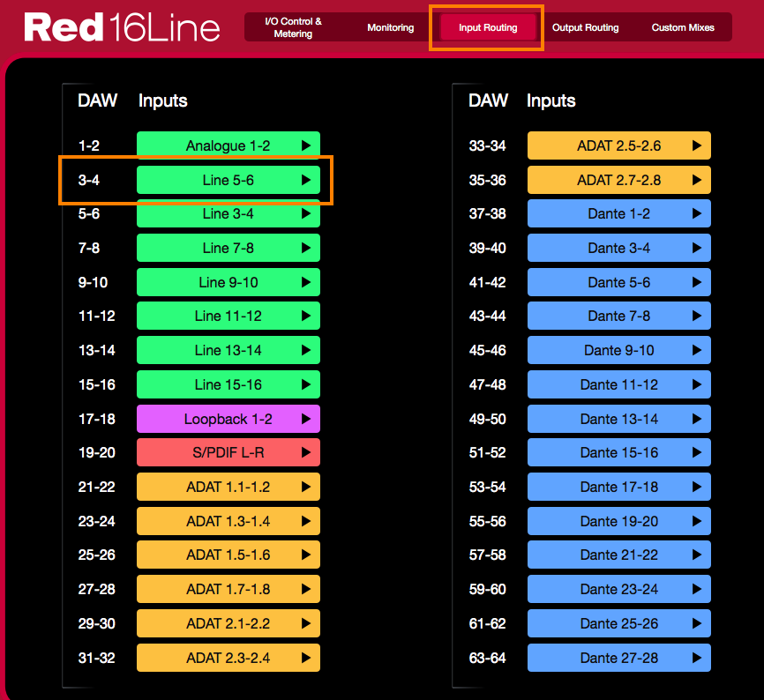Open the ADAT 1.5-1.6 input dropdown

coord(228,555)
